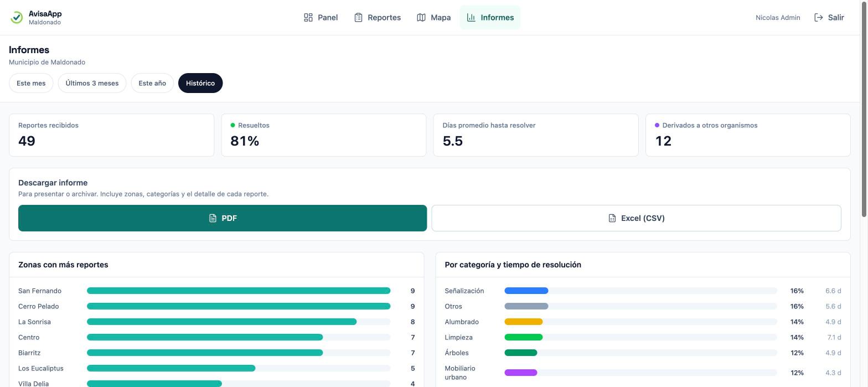This screenshot has width=868, height=387.
Task: Click the logout arrow icon beside Salir
Action: tap(819, 18)
